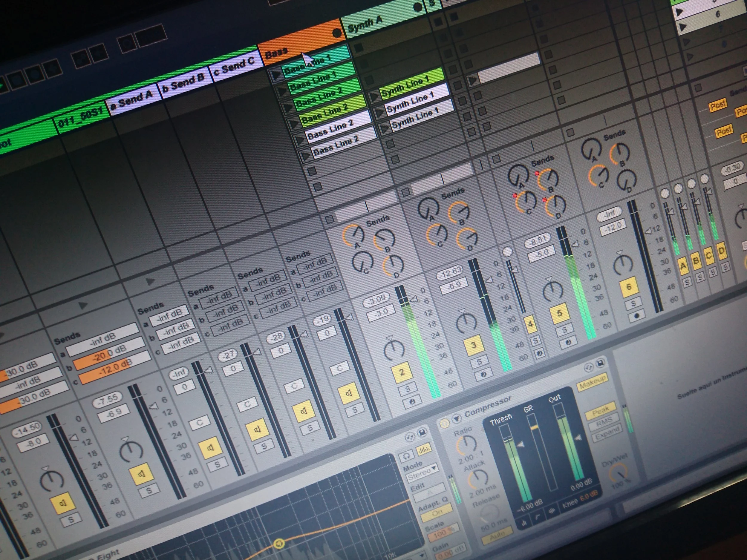Mute return track C
The height and width of the screenshot is (560, 747).
(x=709, y=257)
